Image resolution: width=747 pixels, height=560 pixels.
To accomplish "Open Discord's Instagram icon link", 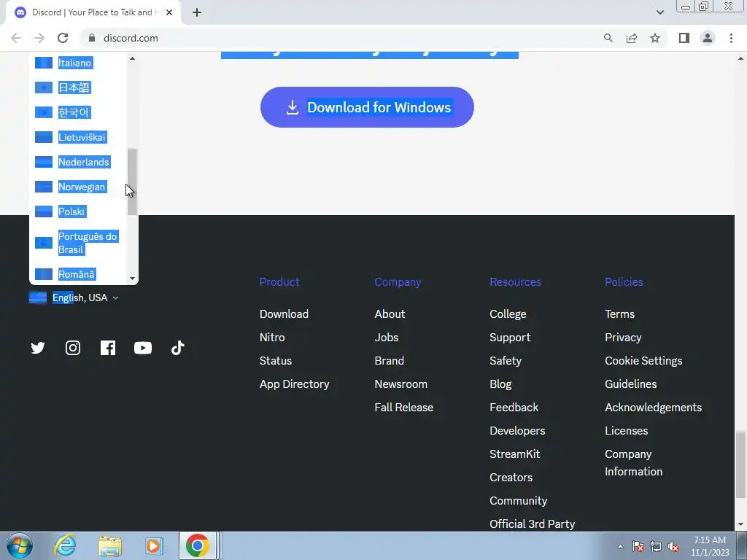I will (73, 348).
